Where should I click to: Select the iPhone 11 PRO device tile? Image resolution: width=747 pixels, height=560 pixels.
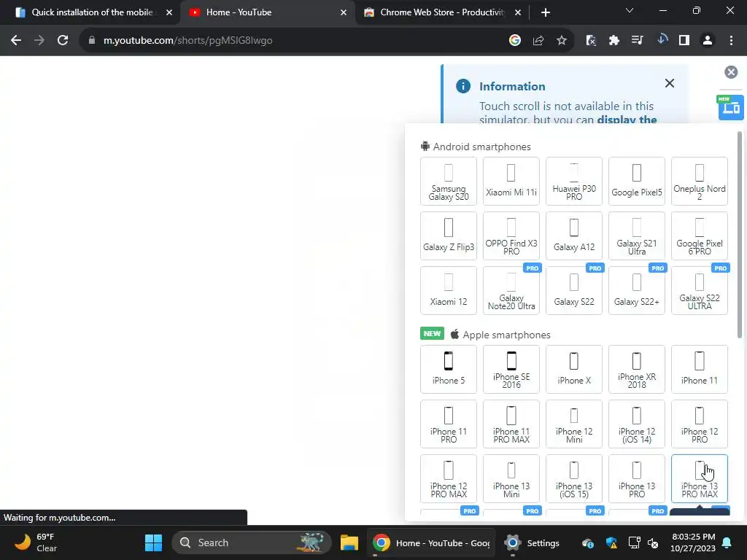(449, 424)
